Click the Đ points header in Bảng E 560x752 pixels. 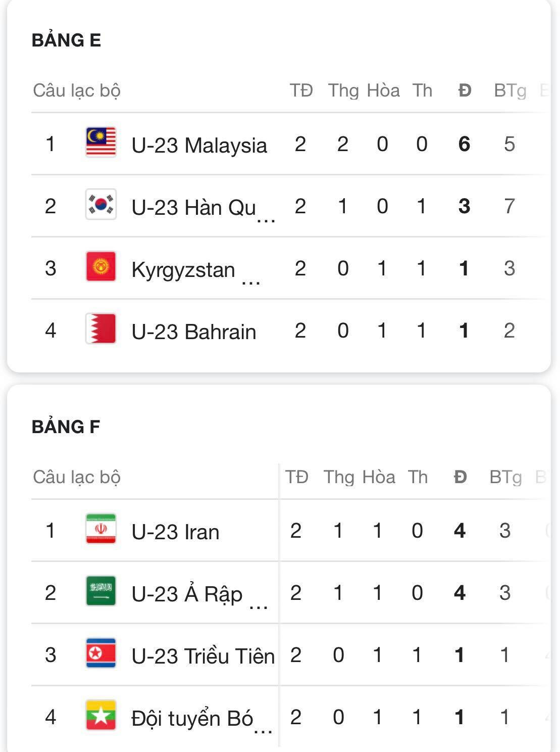point(465,91)
